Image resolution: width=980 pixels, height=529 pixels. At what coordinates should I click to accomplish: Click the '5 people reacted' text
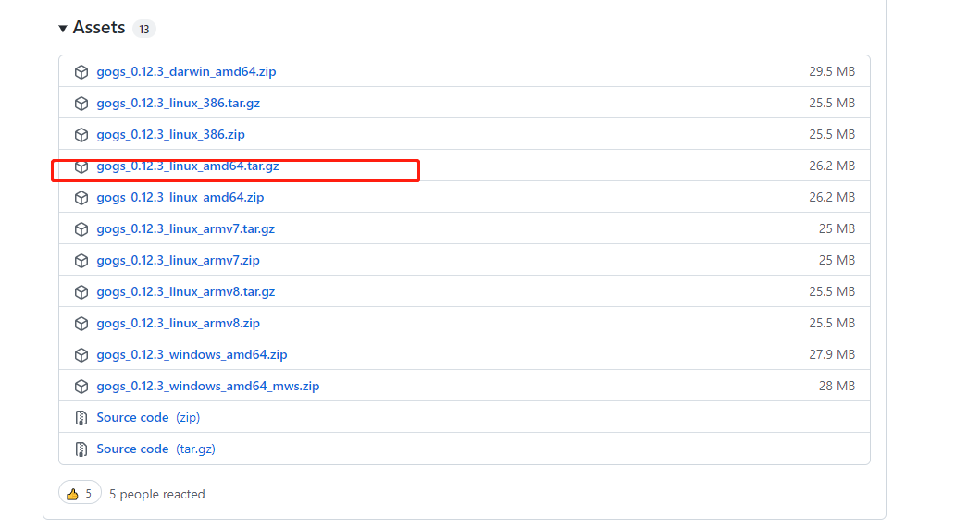pyautogui.click(x=157, y=494)
